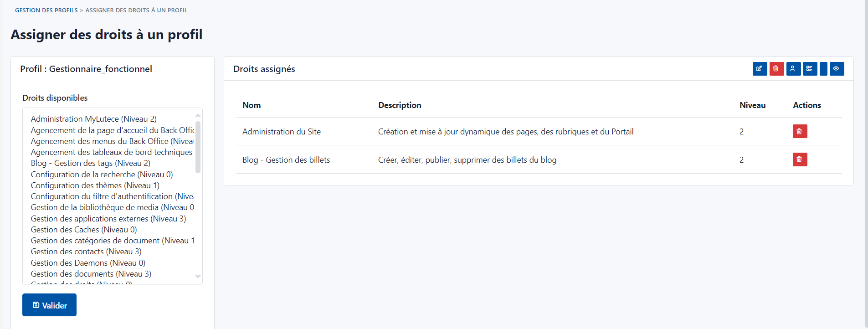Select Gestion des Caches (Niveau 0)
The image size is (868, 329).
click(84, 230)
